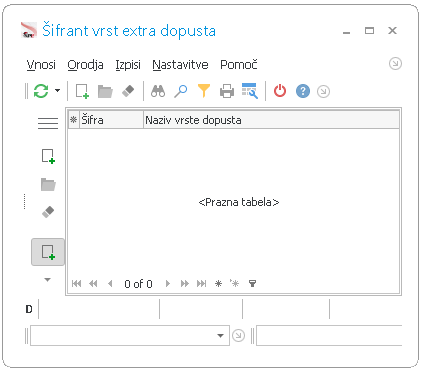Open the Pomoč menu
This screenshot has width=423, height=373.
click(x=239, y=65)
